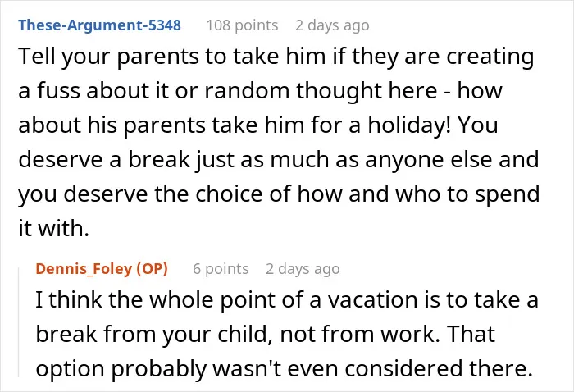Viewport: 574px width, 392px height.
Task: Click the comment text starting 'Tell your parents'
Action: click(x=279, y=142)
